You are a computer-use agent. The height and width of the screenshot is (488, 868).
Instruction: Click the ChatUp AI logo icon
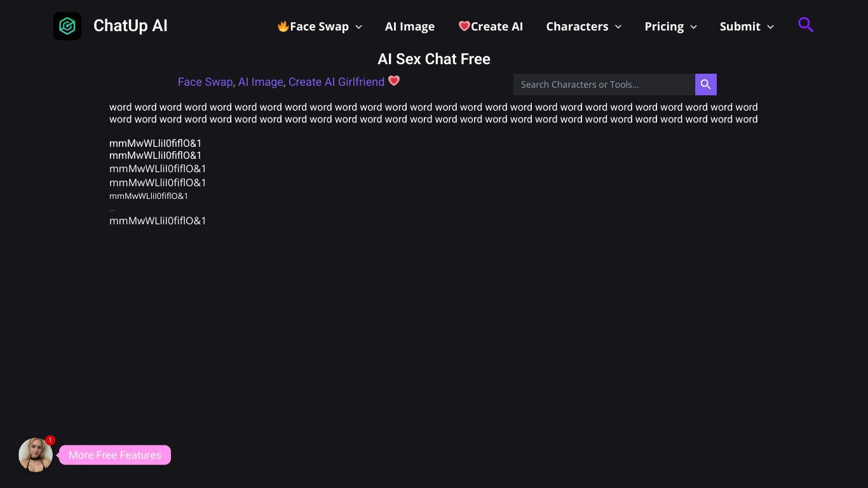click(67, 26)
